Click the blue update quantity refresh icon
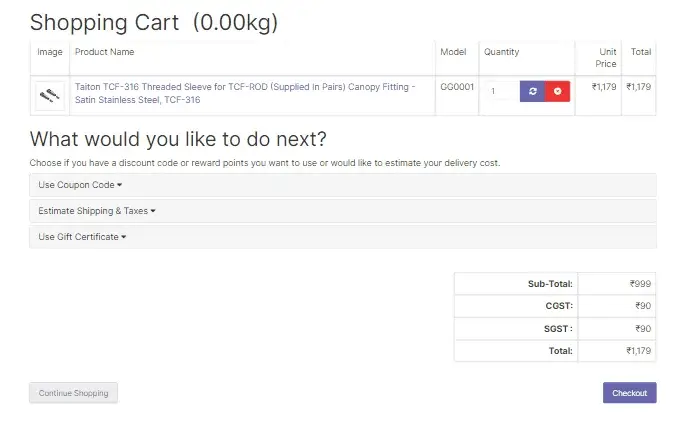 click(x=532, y=91)
